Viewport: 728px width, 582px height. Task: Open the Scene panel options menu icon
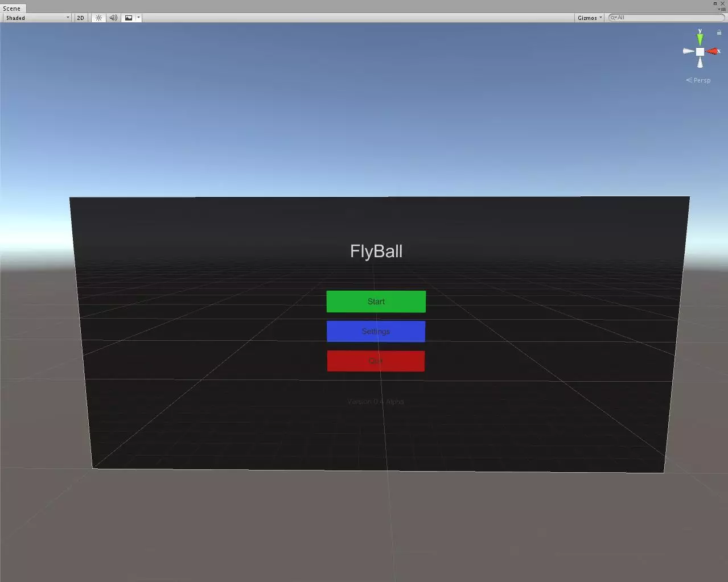(722, 9)
